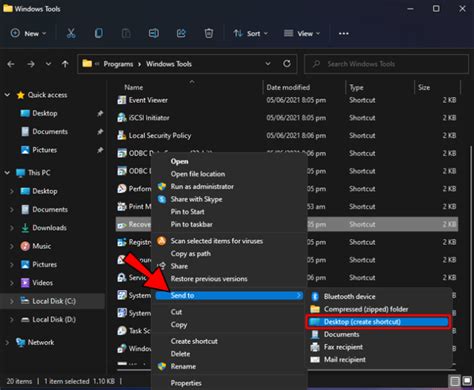
Task: Click the Share icon in toolbar
Action: tap(181, 33)
